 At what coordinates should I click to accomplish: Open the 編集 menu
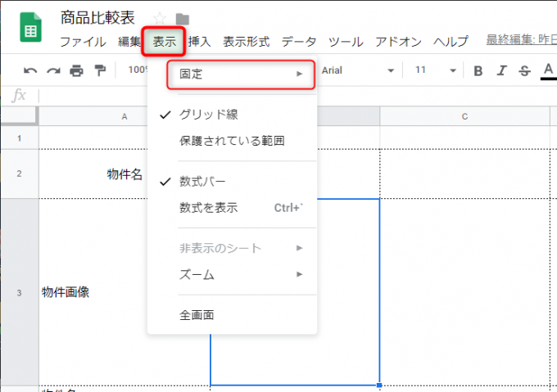point(129,42)
